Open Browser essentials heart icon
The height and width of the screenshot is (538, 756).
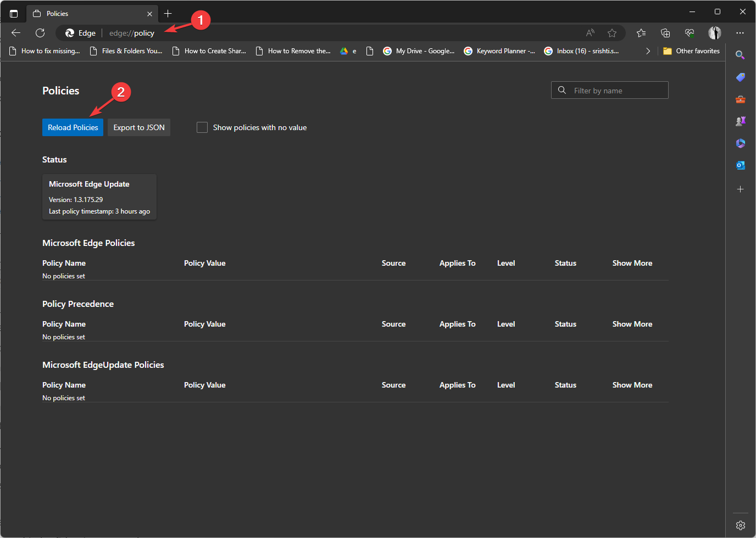[690, 33]
